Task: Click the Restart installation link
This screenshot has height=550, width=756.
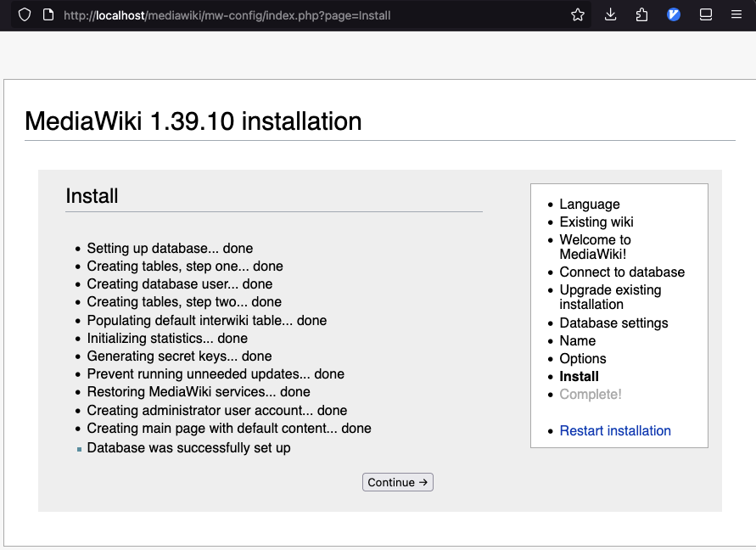Action: 615,430
